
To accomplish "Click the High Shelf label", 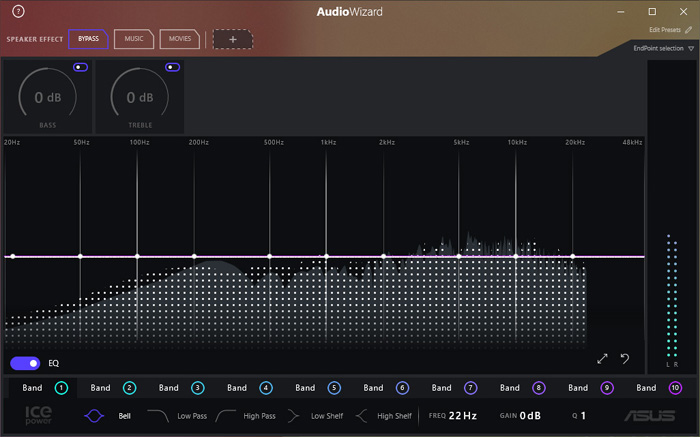I will point(394,416).
